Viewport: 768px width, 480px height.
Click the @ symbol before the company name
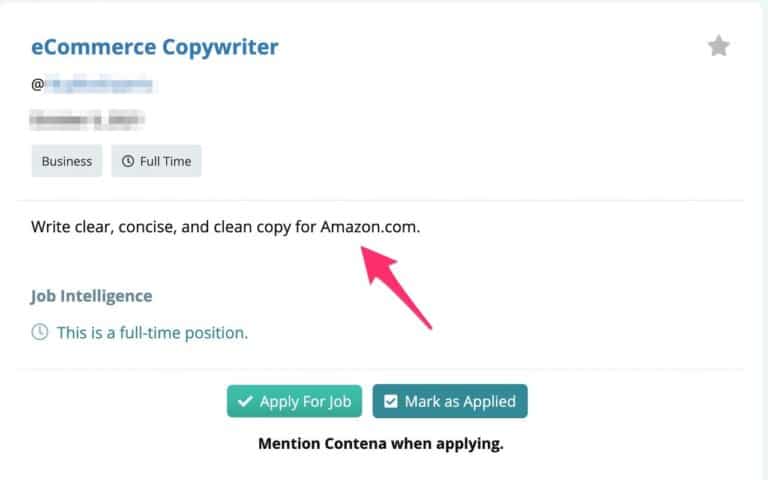(37, 85)
